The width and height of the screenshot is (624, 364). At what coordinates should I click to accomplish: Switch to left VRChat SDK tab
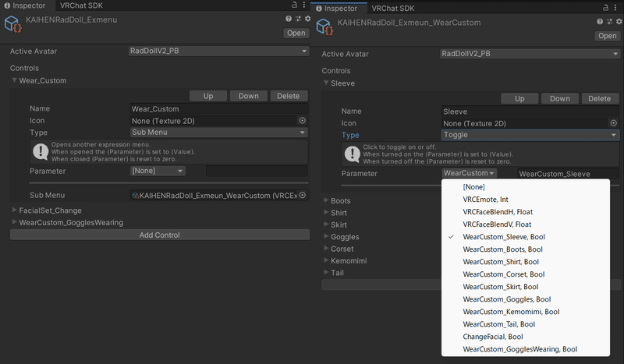click(x=81, y=5)
